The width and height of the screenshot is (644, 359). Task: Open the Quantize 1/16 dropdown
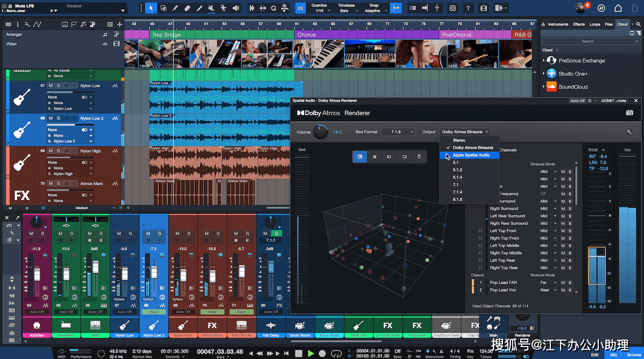(x=319, y=8)
